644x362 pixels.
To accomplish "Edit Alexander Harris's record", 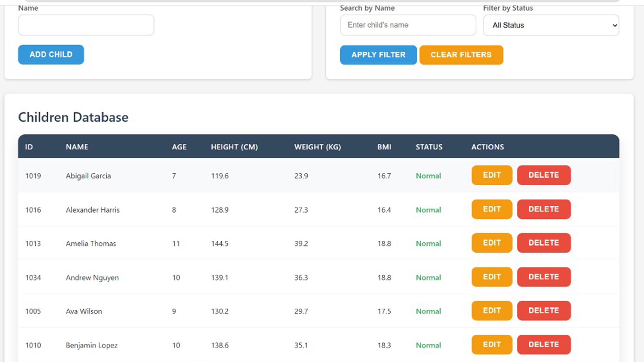I will [x=492, y=209].
